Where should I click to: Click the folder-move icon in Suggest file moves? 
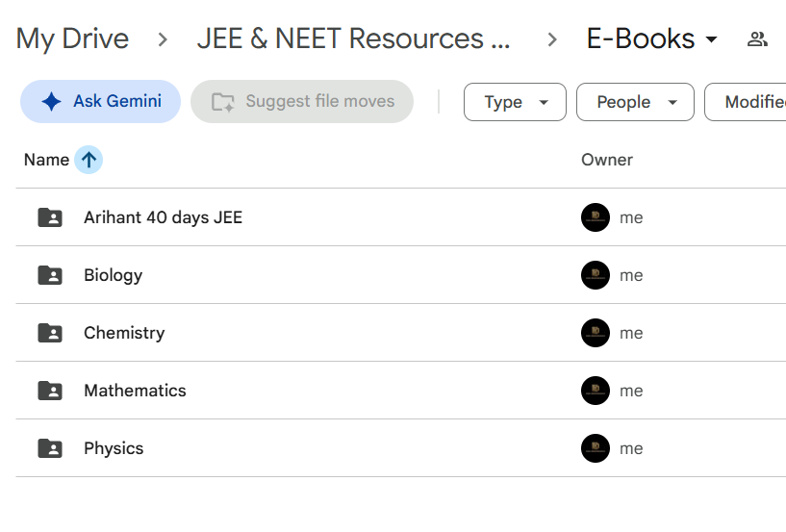(223, 102)
